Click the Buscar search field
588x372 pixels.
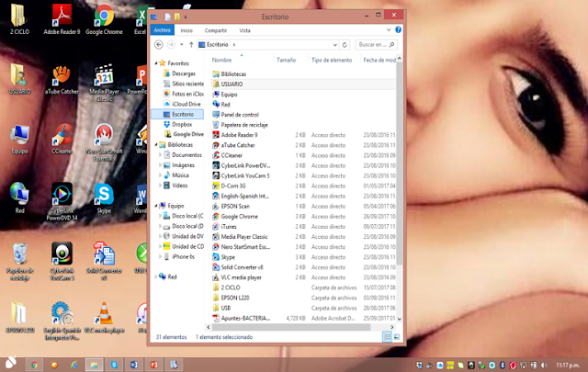click(376, 45)
